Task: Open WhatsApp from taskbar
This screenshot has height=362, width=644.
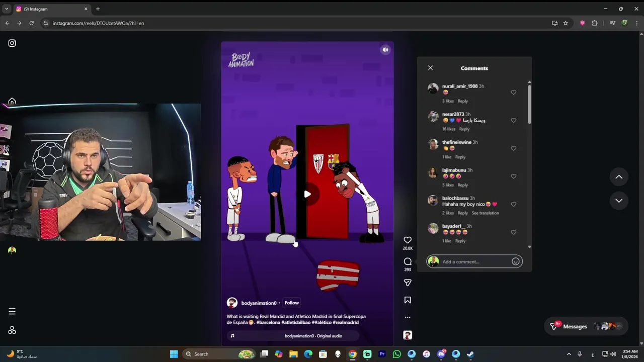Action: coord(397,354)
